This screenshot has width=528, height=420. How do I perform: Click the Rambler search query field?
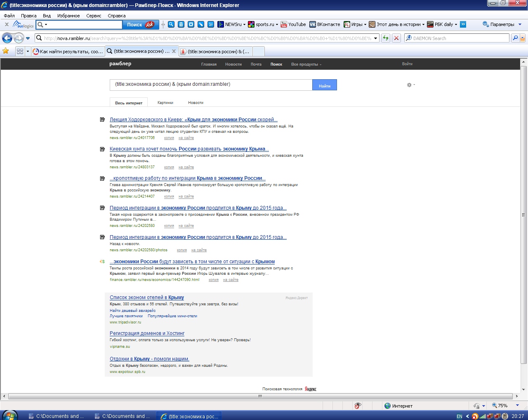(x=211, y=85)
